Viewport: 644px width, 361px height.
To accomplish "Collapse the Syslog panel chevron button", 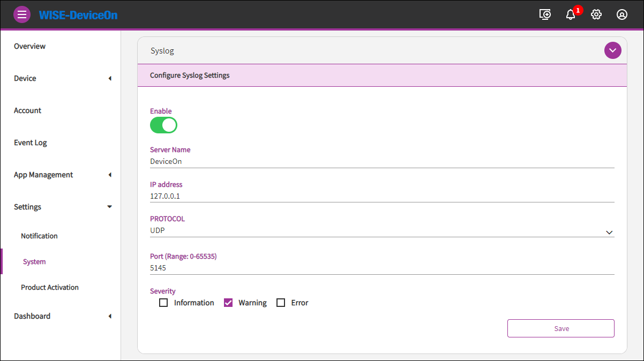I will coord(612,50).
